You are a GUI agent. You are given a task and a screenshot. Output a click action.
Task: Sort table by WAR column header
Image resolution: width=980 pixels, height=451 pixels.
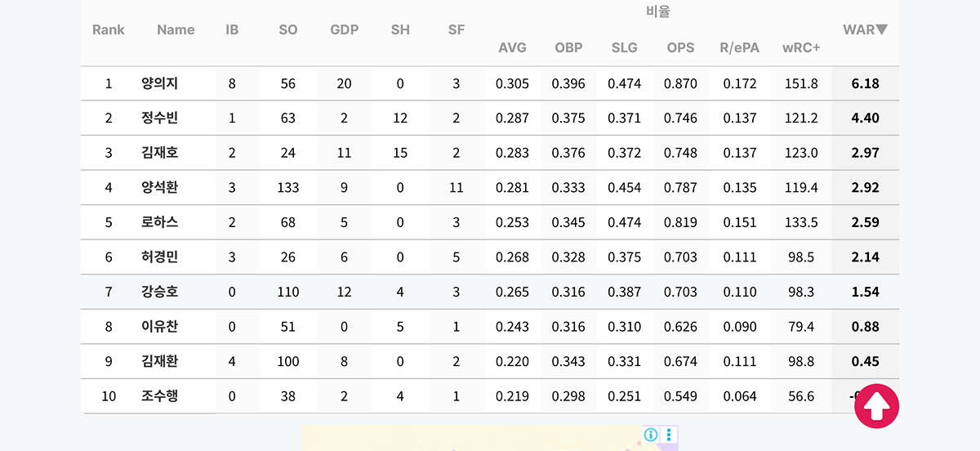point(865,30)
